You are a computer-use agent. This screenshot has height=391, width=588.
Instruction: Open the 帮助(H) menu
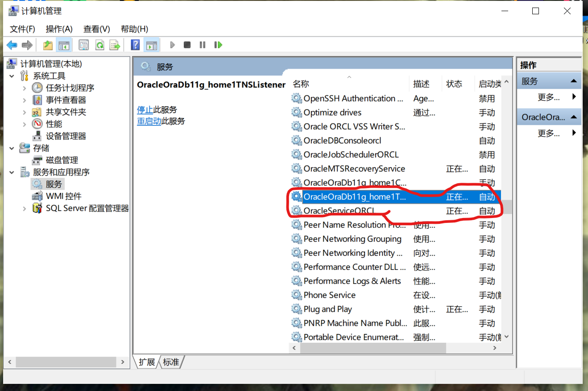pyautogui.click(x=134, y=29)
